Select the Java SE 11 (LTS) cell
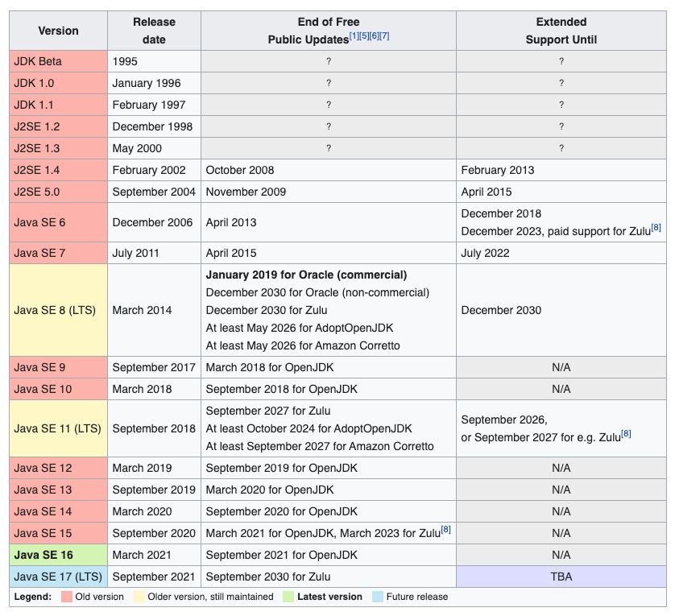This screenshot has height=616, width=675. coord(59,428)
